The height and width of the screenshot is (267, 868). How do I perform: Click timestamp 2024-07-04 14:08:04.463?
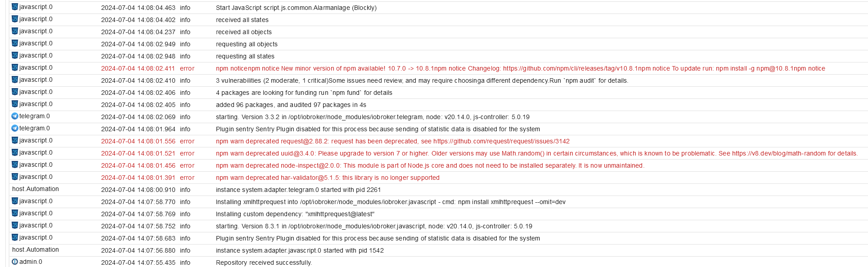coord(138,8)
